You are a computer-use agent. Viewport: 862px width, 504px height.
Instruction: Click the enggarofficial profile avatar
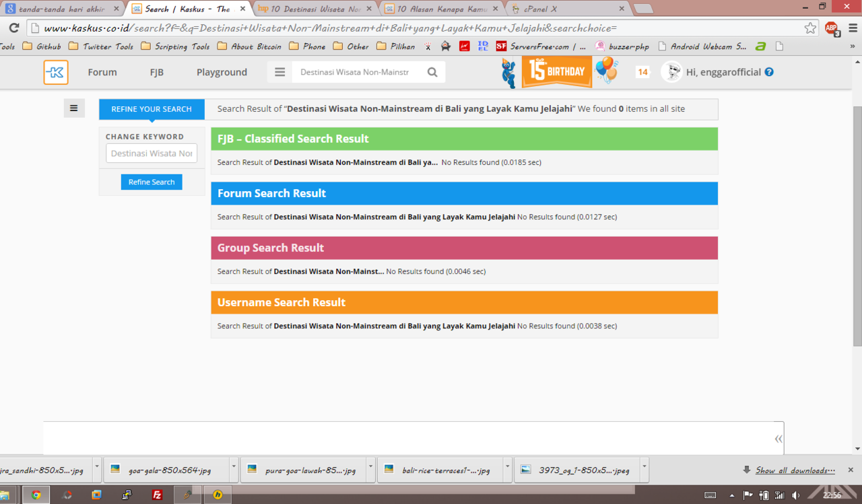point(671,72)
